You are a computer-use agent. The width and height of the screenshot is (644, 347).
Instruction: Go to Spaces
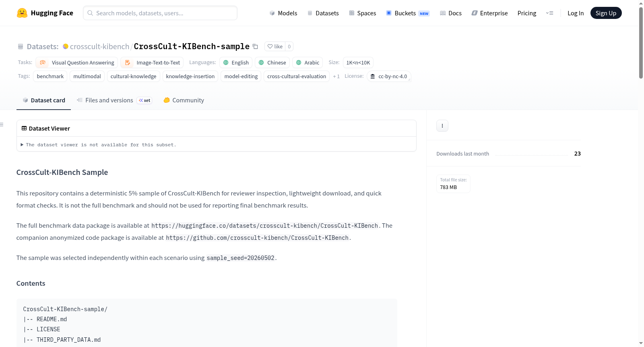362,13
